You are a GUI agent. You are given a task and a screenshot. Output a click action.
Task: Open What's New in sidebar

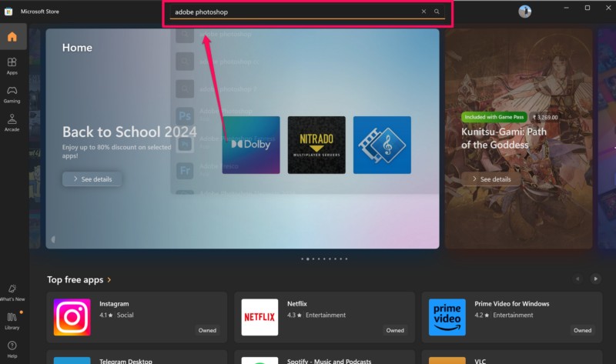coord(12,292)
